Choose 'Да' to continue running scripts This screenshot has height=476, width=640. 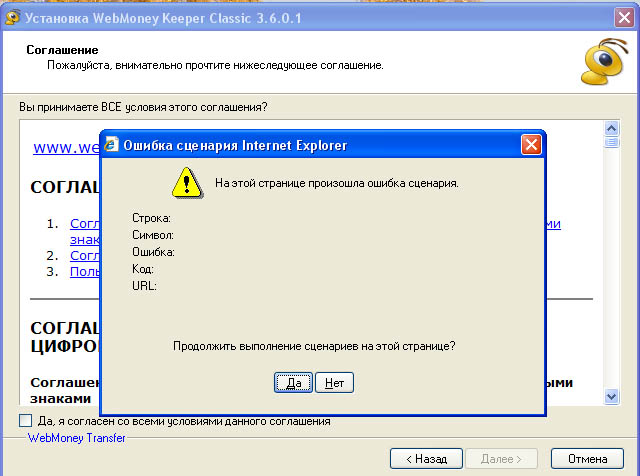click(x=293, y=383)
